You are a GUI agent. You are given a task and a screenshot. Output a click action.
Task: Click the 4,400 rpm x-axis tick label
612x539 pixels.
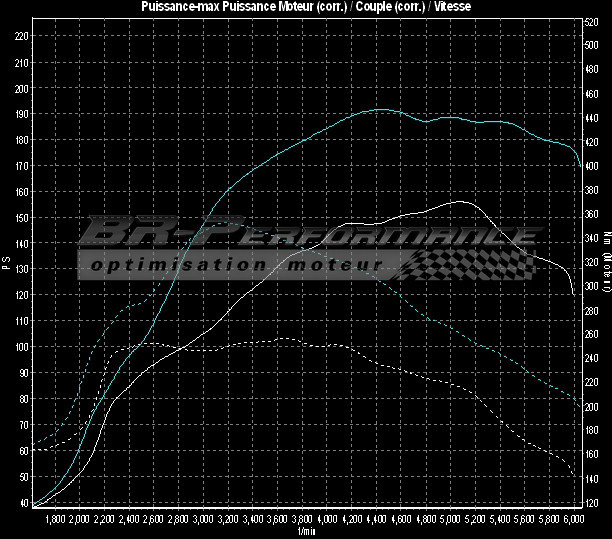(376, 520)
